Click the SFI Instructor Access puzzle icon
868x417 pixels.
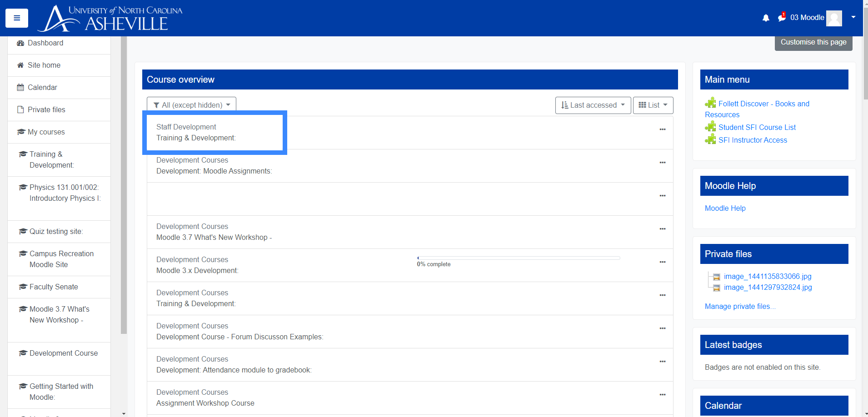point(710,139)
